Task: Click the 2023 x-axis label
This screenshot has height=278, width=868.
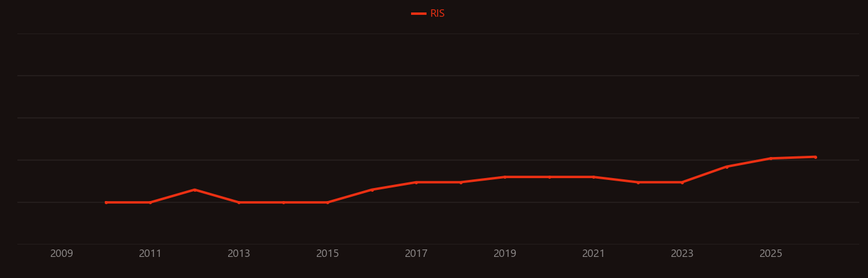Action: click(682, 254)
